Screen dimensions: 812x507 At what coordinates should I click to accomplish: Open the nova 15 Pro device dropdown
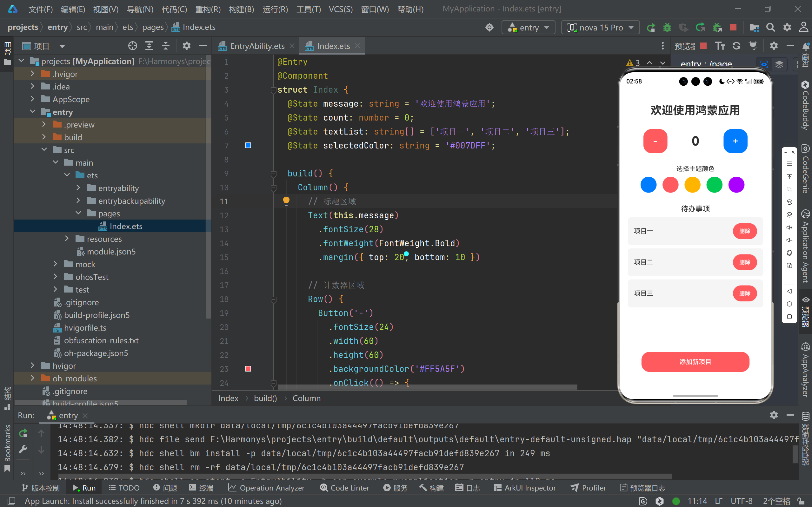click(x=600, y=28)
